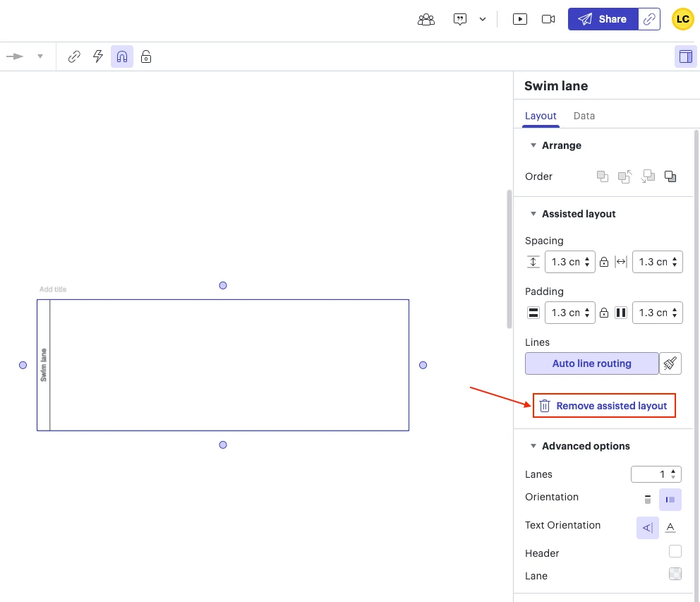Click the bottom connection point of swim lane
The width and height of the screenshot is (700, 602).
click(223, 445)
